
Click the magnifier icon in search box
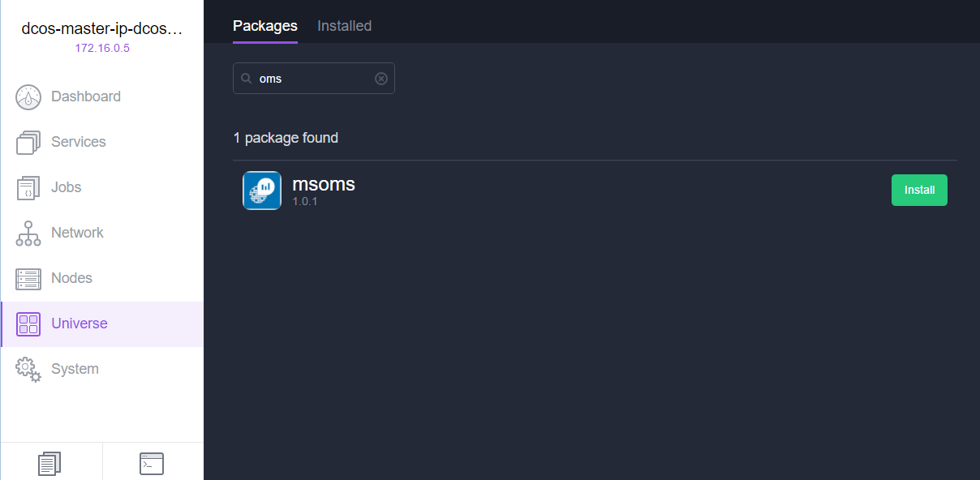[x=247, y=79]
